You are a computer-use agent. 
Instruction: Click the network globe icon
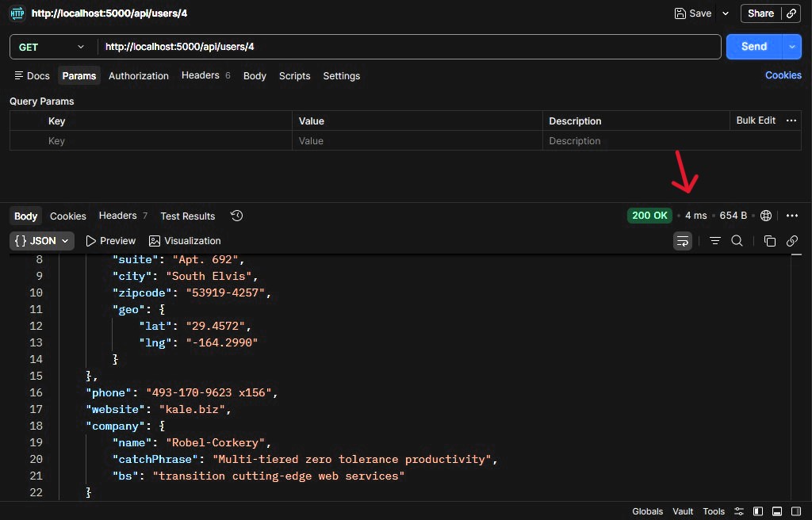point(766,216)
